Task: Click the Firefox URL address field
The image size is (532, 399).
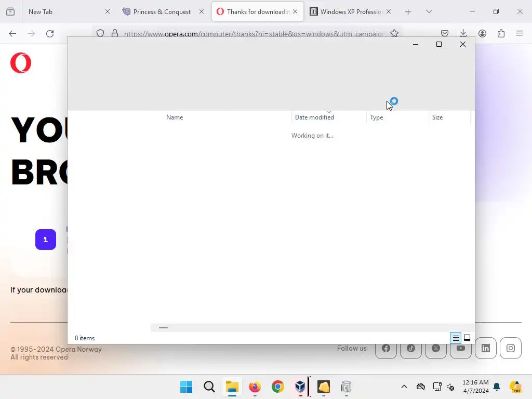Action: [254, 34]
